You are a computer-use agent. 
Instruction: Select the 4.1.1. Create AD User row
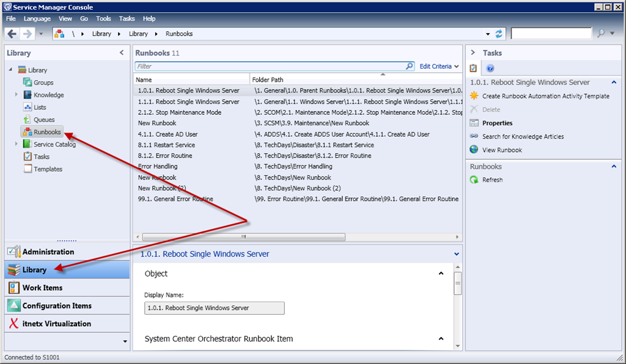[x=168, y=134]
